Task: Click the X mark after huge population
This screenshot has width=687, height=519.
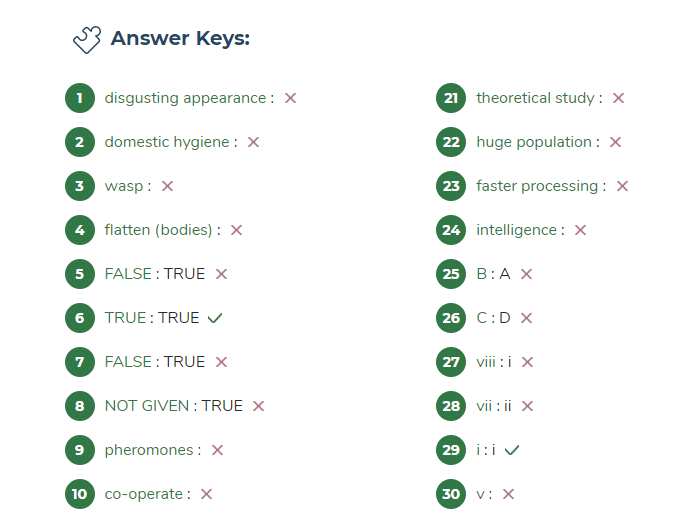Action: pos(615,142)
